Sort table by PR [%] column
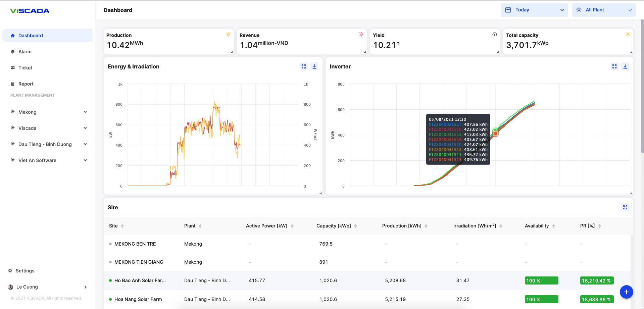Screen dimensions: 644x309 599,226
